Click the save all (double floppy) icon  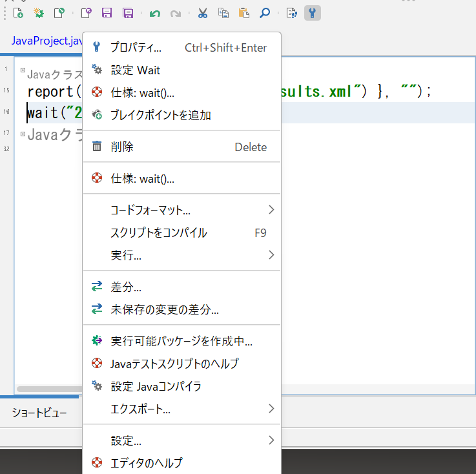click(128, 13)
